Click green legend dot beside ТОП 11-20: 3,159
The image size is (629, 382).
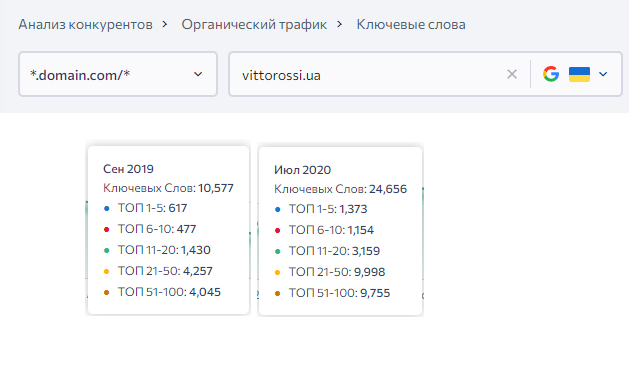tap(277, 251)
